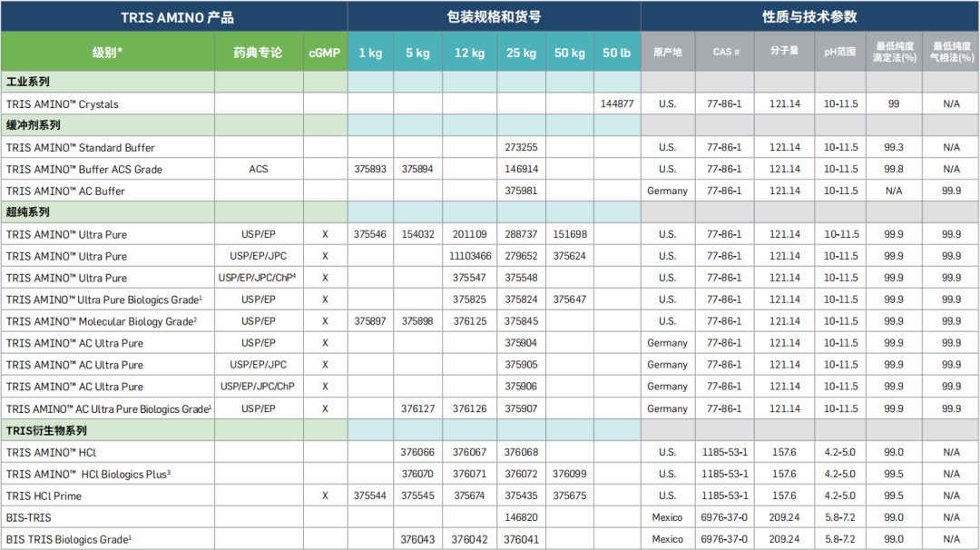Click item number 273255
Screen dimensions: 980x550
[x=521, y=148]
